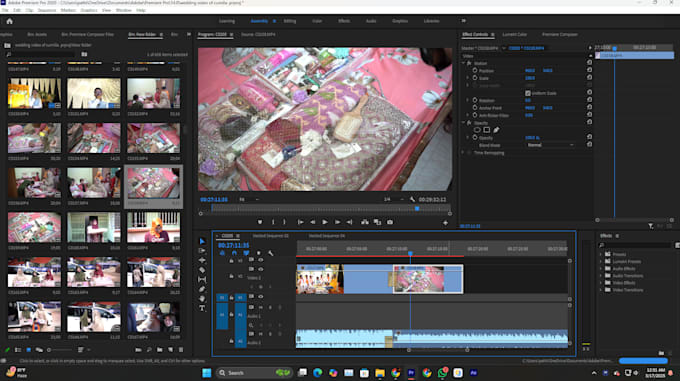Screen dimensions: 680x381
Task: Toggle Snap in timeline
Action: (x=234, y=253)
